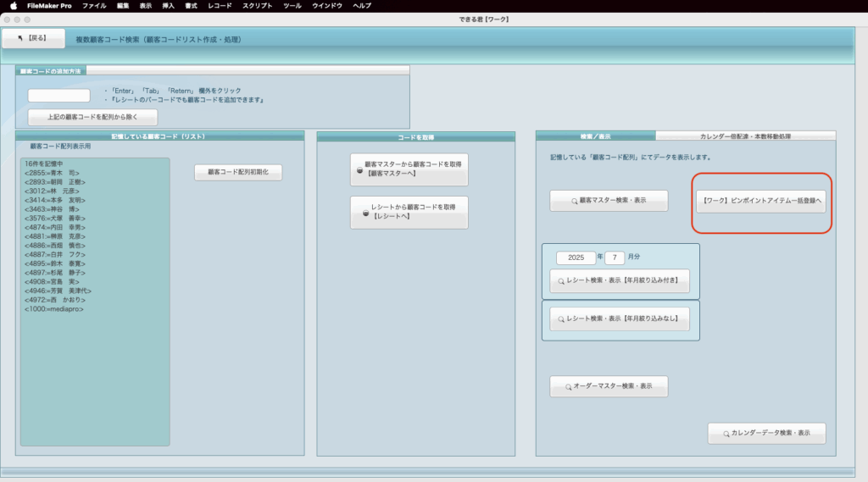Open the スクリプト menu
Viewport: 868px width, 482px height.
pyautogui.click(x=257, y=6)
